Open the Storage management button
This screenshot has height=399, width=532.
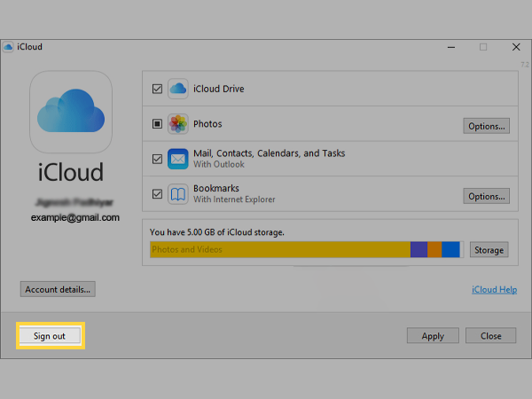point(489,250)
